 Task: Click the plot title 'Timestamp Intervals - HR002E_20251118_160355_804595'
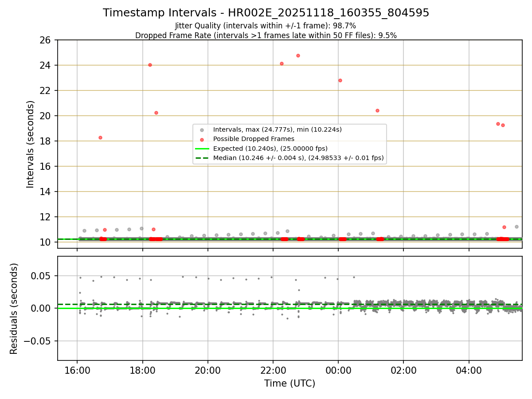[266, 13]
